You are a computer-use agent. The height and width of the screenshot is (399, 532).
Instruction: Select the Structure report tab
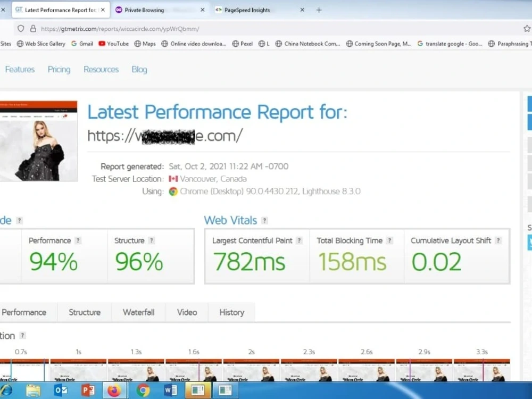pyautogui.click(x=85, y=312)
